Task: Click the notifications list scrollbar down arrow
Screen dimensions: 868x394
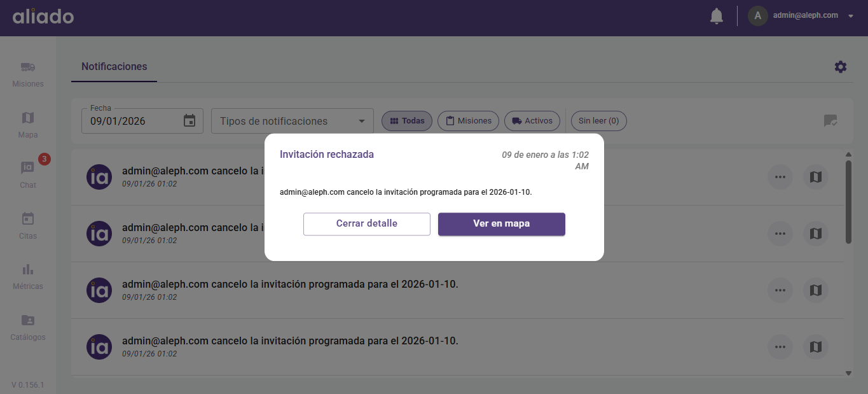Action: click(848, 373)
